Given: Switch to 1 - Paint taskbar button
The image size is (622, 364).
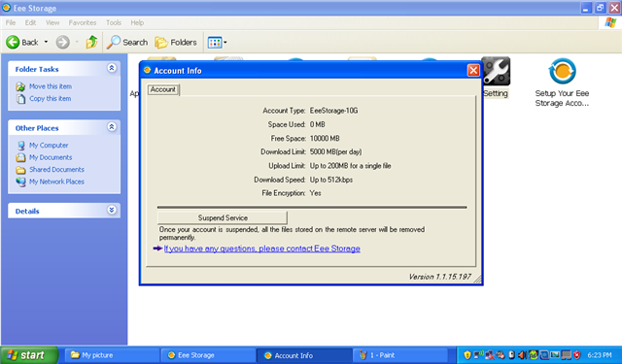Looking at the screenshot, I should click(400, 355).
